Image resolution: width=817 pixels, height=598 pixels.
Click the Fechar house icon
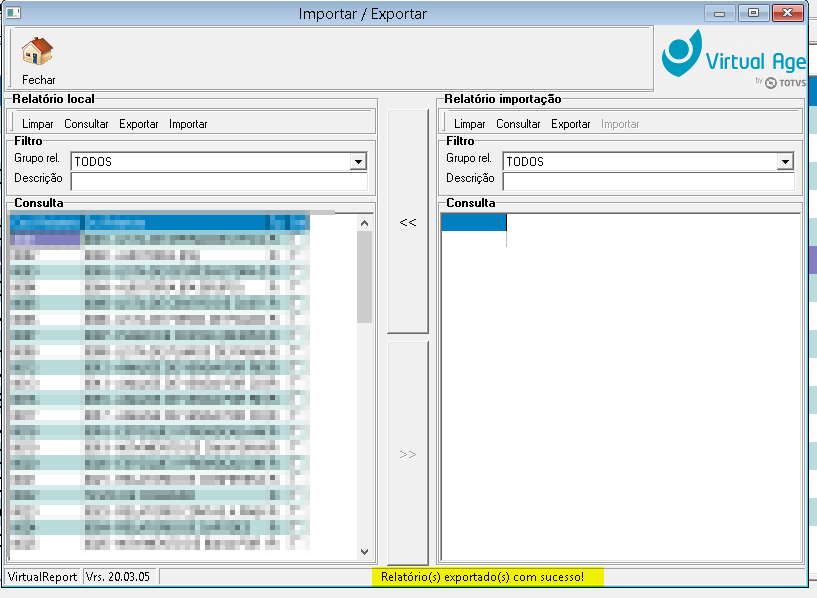(37, 51)
